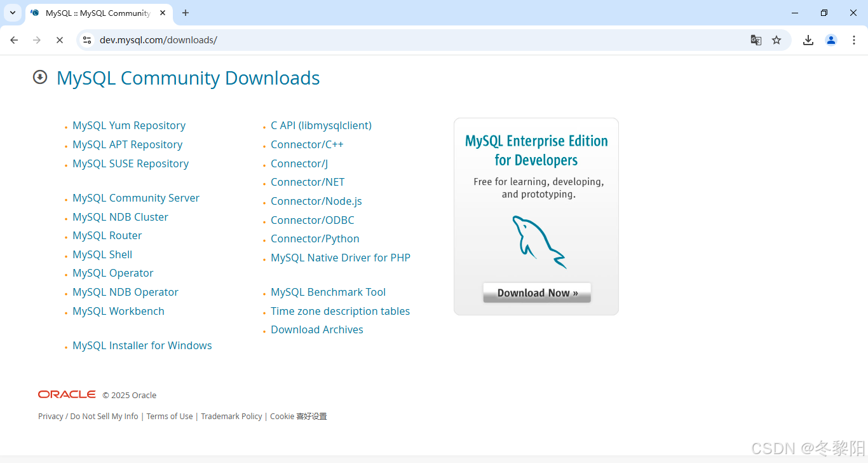This screenshot has height=463, width=868.
Task: Click the Oracle logo in footer
Action: point(67,394)
